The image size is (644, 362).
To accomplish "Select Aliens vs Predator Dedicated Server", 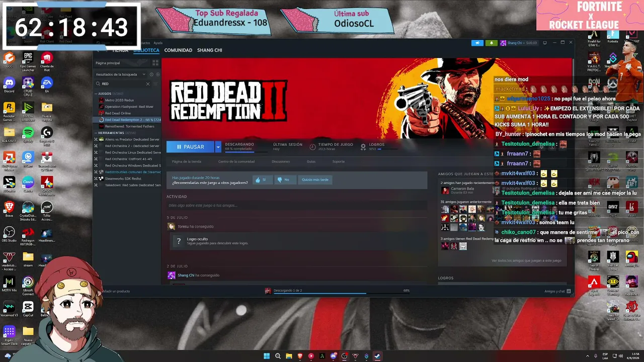I will click(132, 139).
